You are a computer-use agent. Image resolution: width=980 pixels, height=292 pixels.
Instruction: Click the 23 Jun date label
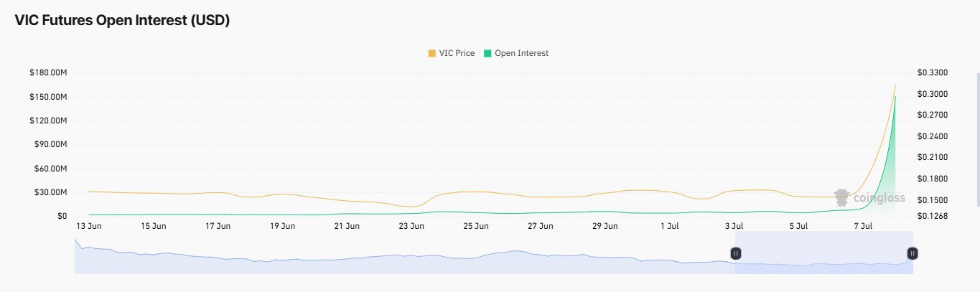click(x=411, y=226)
